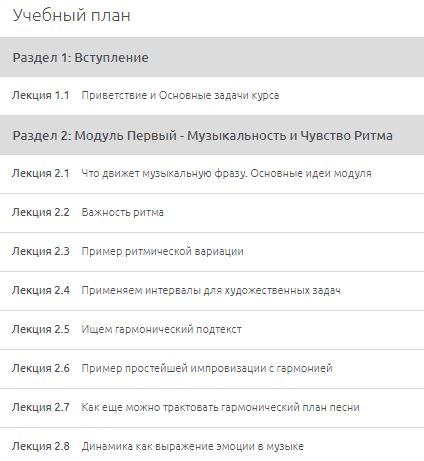The width and height of the screenshot is (424, 461).
Task: Open lecture 2.6 Пример простейшей импровизации с гармонией
Action: coord(212,369)
